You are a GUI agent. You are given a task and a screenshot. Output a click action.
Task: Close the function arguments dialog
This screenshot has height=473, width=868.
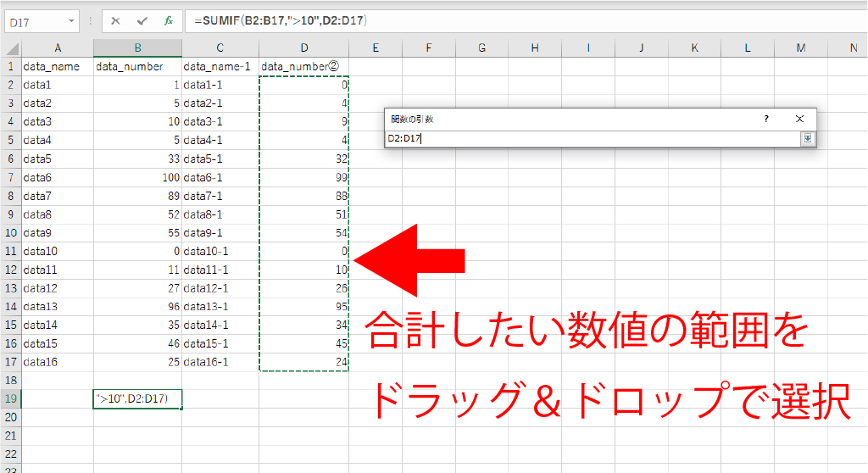point(799,120)
